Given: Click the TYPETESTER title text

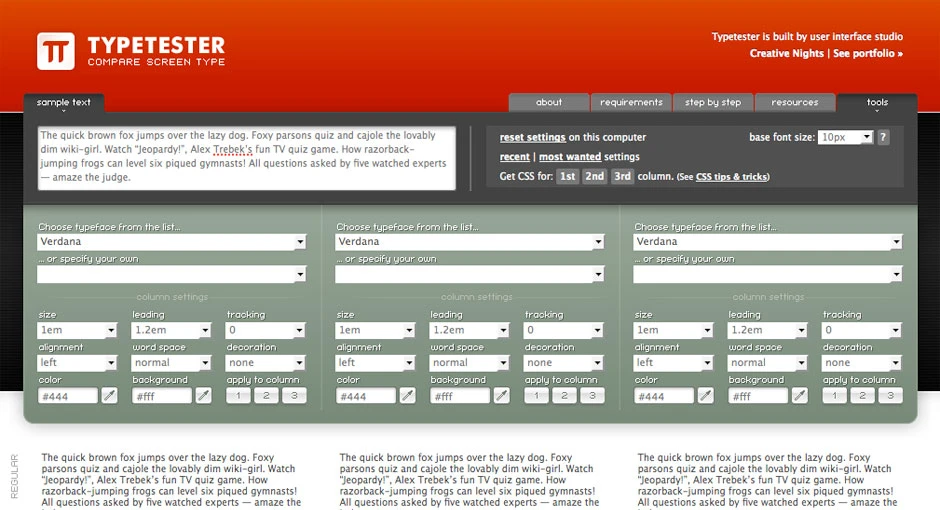Looking at the screenshot, I should [156, 46].
